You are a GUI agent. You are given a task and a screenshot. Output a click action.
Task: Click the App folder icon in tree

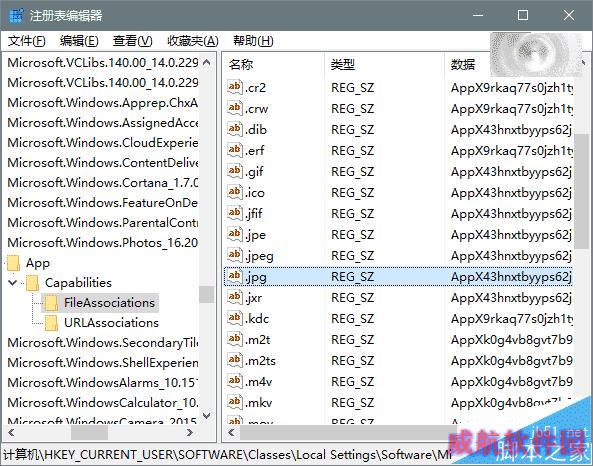(x=14, y=263)
